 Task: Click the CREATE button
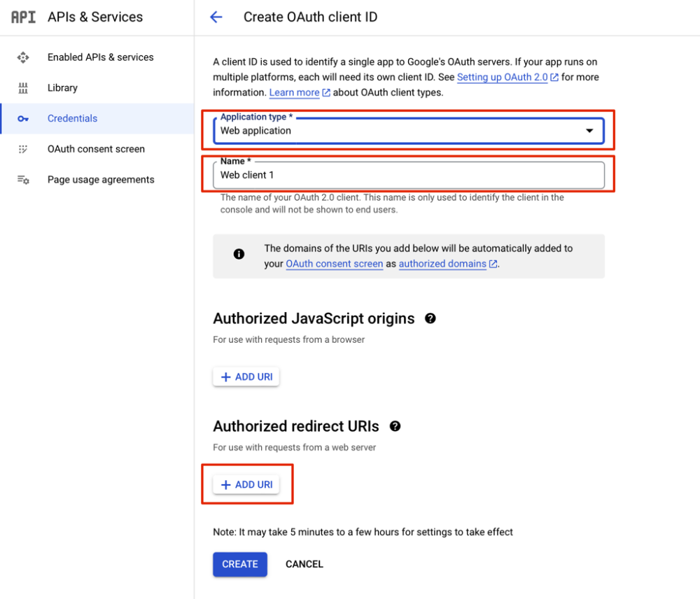pyautogui.click(x=240, y=564)
